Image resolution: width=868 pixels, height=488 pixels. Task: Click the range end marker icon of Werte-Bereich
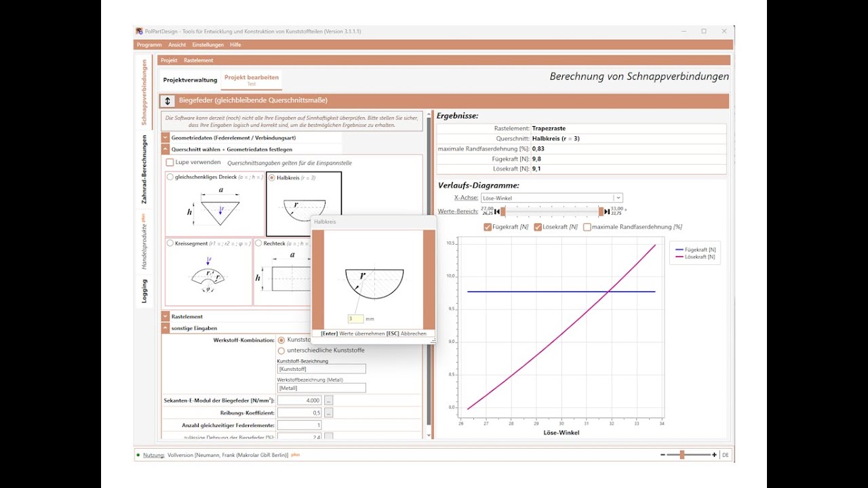[x=607, y=211]
